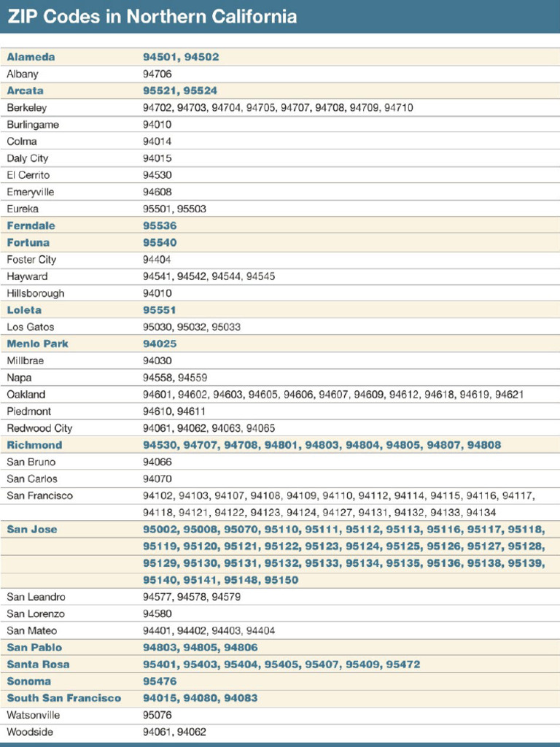Click ZIP code 95540 beside Fortuna
Viewport: 560px width, 747px height.
click(160, 242)
